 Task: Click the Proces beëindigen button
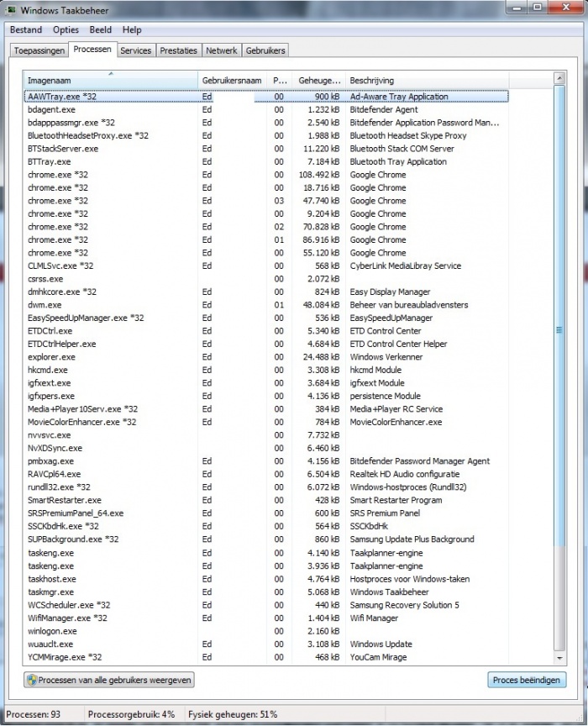pos(527,680)
